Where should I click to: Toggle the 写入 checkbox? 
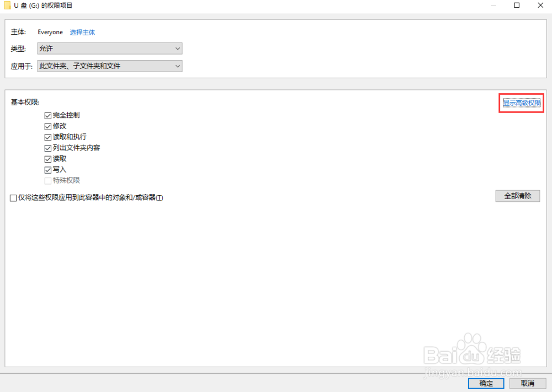click(x=48, y=170)
